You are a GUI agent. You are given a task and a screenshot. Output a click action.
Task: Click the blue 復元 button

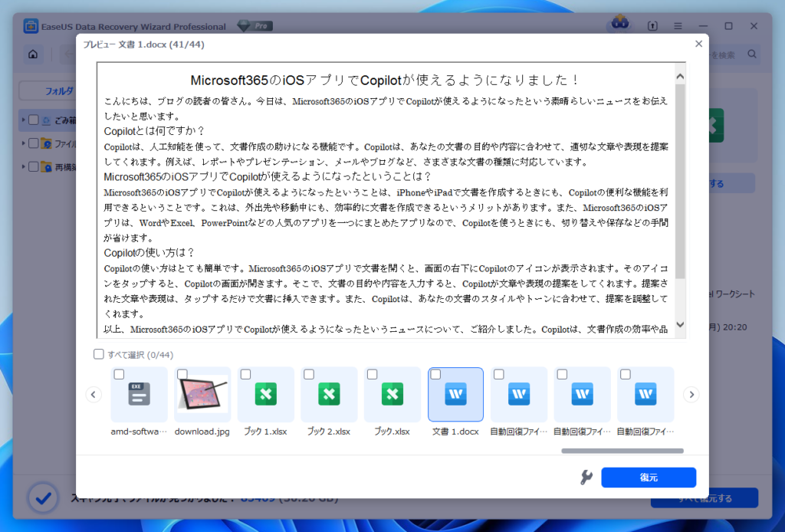(649, 478)
